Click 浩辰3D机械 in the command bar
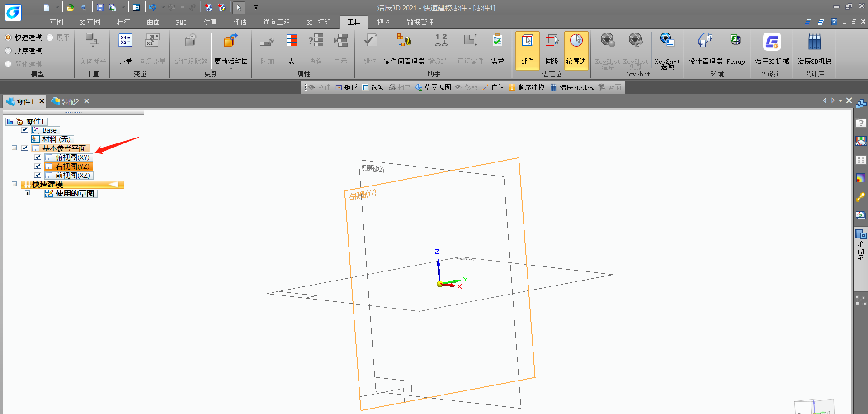The width and height of the screenshot is (868, 414). pos(572,87)
